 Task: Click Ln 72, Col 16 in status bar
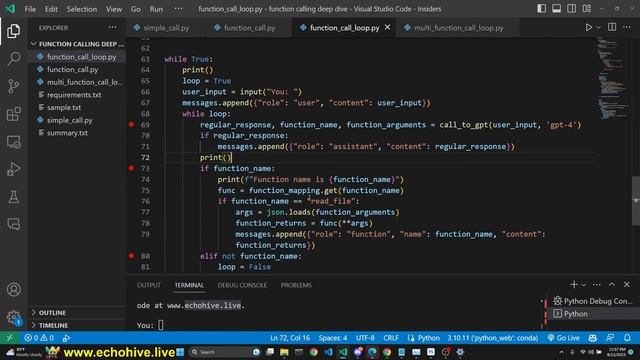pos(290,338)
